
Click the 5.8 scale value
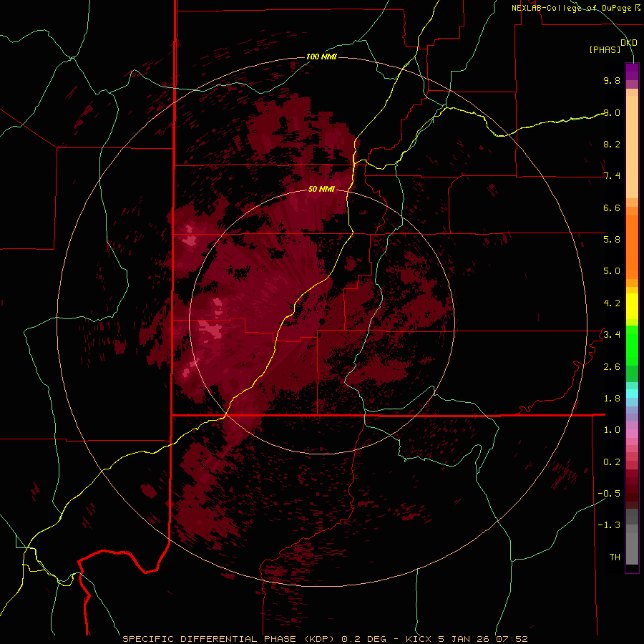coord(612,240)
